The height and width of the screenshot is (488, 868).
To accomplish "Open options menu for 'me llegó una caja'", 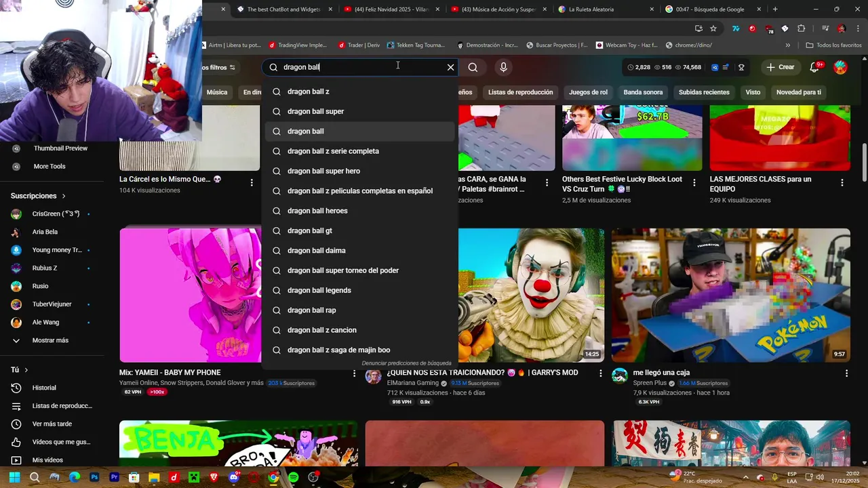I will point(846,373).
